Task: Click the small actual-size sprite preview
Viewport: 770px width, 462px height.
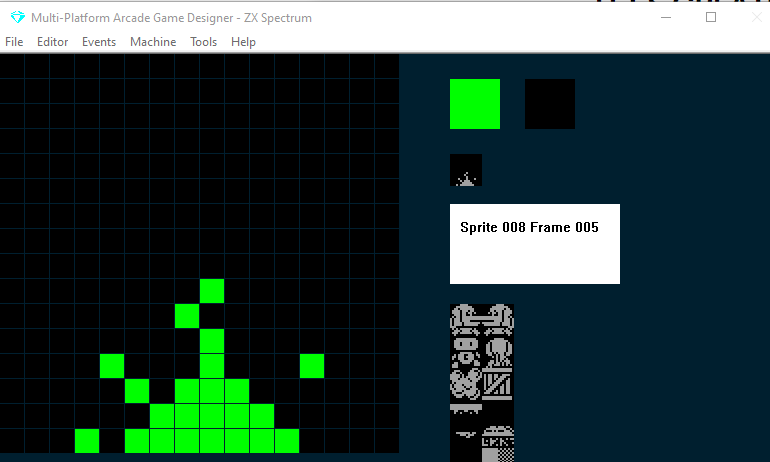Action: (x=466, y=170)
